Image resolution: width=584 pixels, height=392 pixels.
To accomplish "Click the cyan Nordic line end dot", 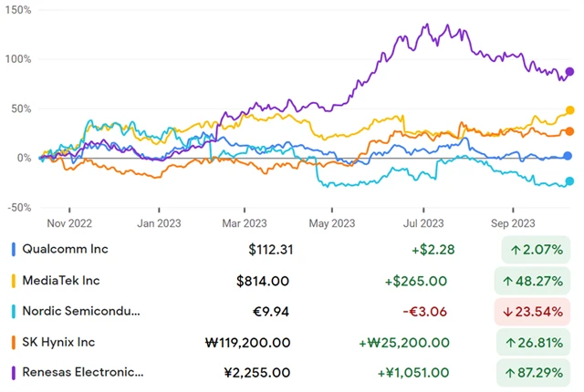I will click(570, 181).
